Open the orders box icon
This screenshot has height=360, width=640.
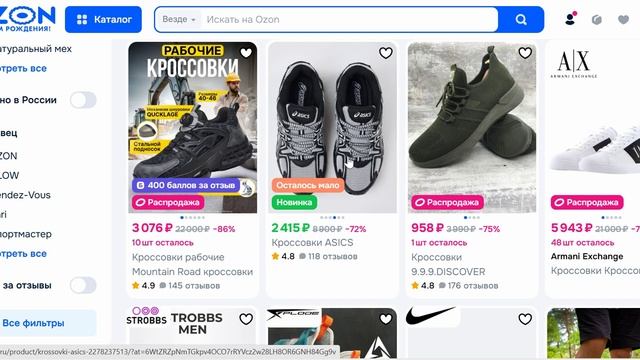coord(597,19)
